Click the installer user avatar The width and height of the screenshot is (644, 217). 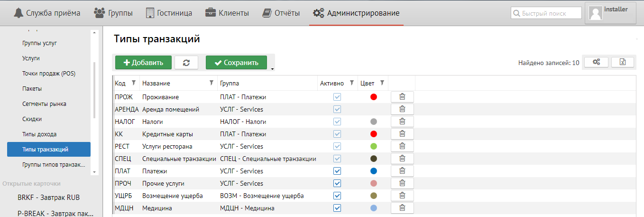(x=595, y=13)
